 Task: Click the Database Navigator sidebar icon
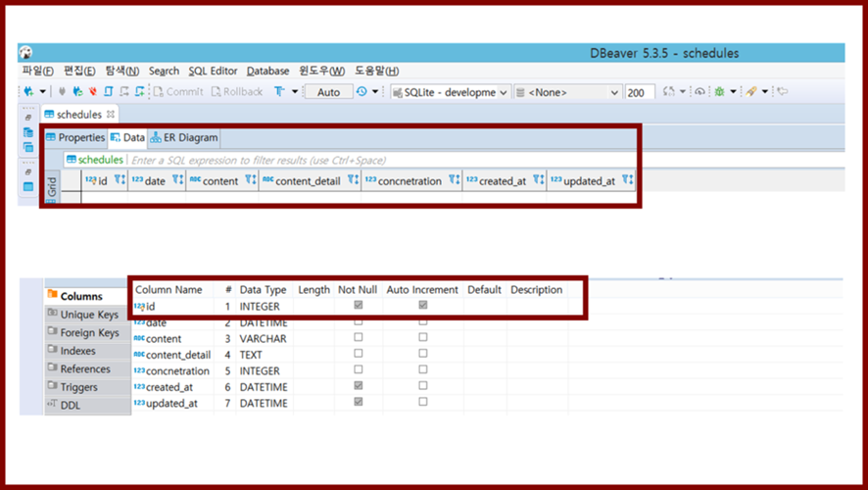tap(28, 132)
